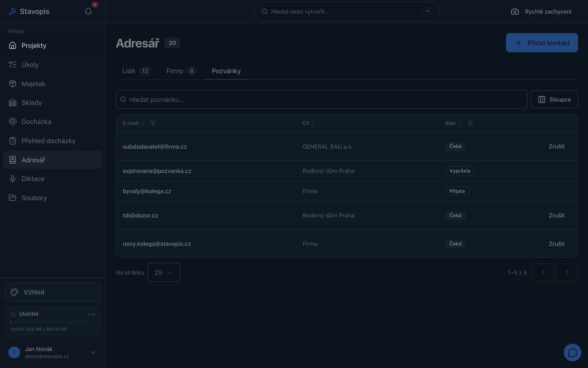
Task: Filter the E-mail column with the funnel icon
Action: [x=153, y=123]
